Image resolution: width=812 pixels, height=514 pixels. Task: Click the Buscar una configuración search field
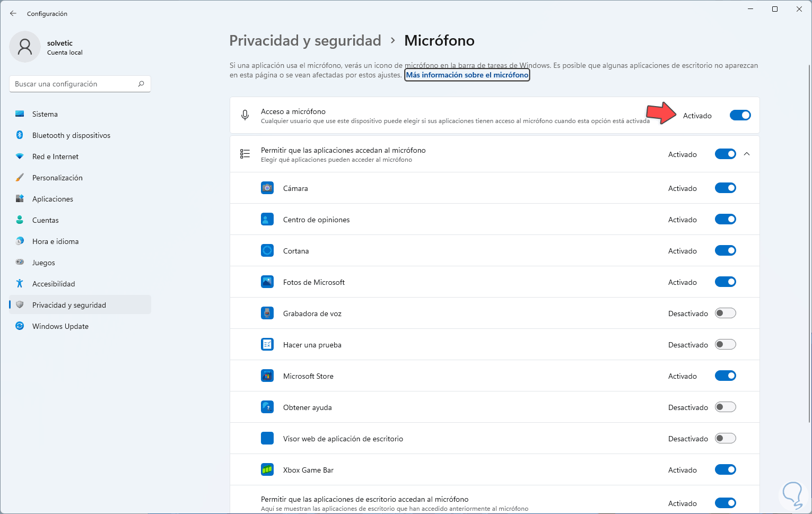coord(80,84)
